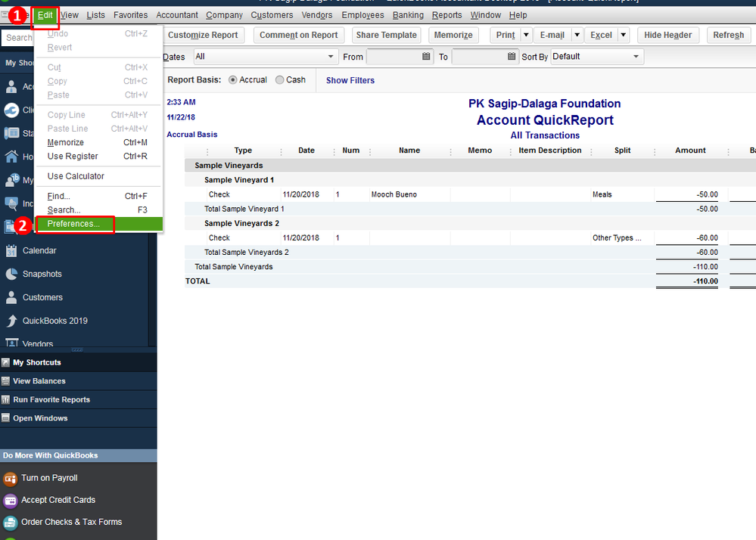Click the Customize Report button
Screen dimensions: 756x540
pos(203,35)
